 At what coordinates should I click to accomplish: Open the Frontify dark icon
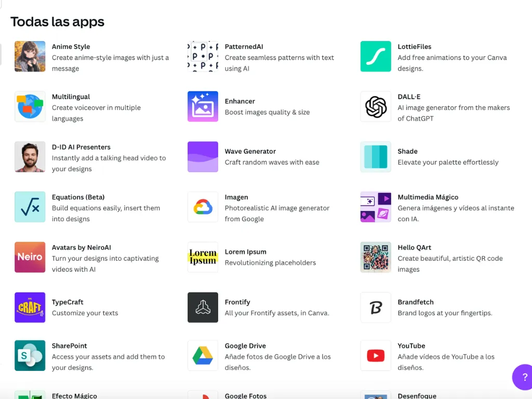click(x=203, y=308)
